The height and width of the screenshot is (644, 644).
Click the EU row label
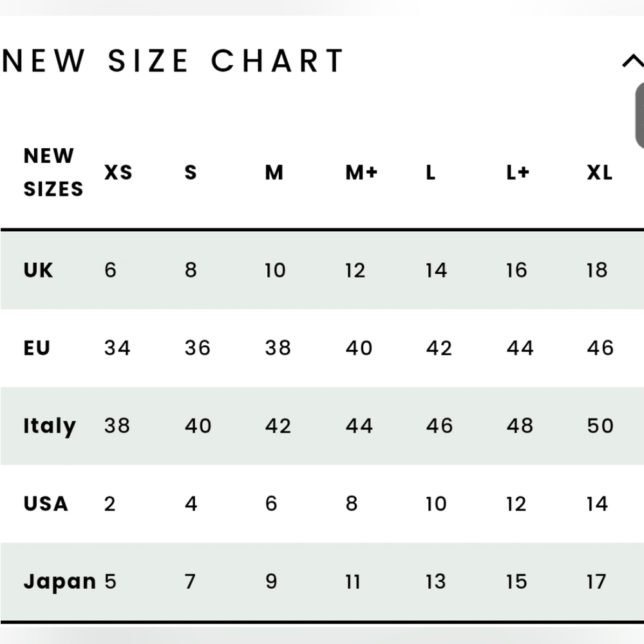(37, 348)
